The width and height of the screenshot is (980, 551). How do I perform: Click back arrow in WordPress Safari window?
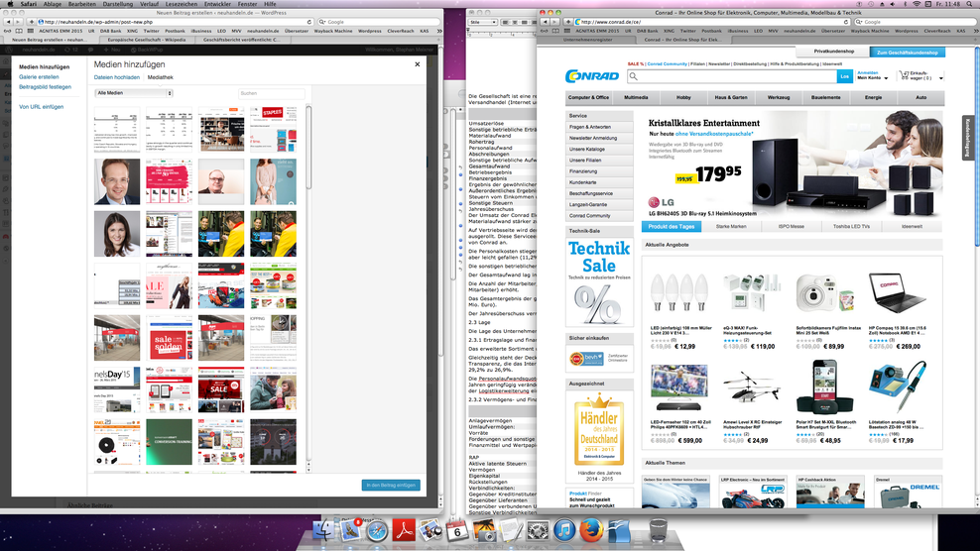(8, 22)
